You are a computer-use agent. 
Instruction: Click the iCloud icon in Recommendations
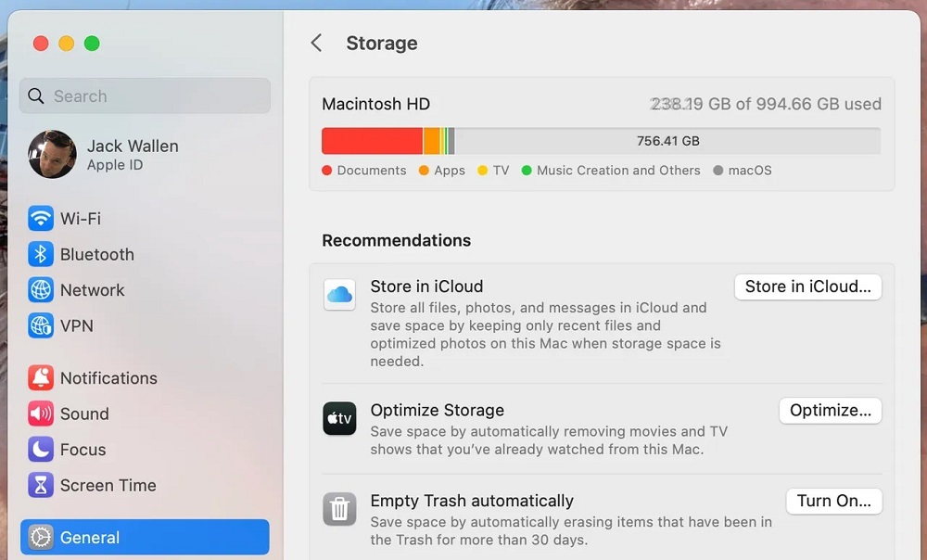(x=339, y=295)
